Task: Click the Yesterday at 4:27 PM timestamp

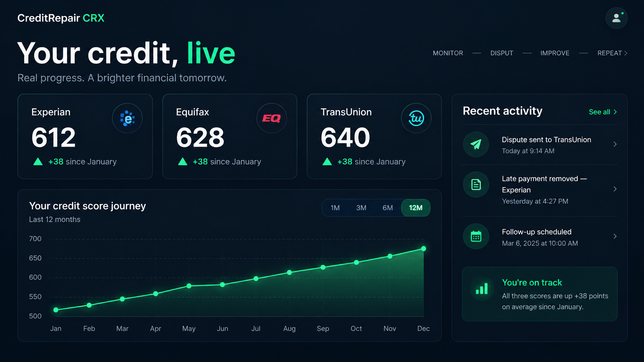Action: (x=535, y=202)
